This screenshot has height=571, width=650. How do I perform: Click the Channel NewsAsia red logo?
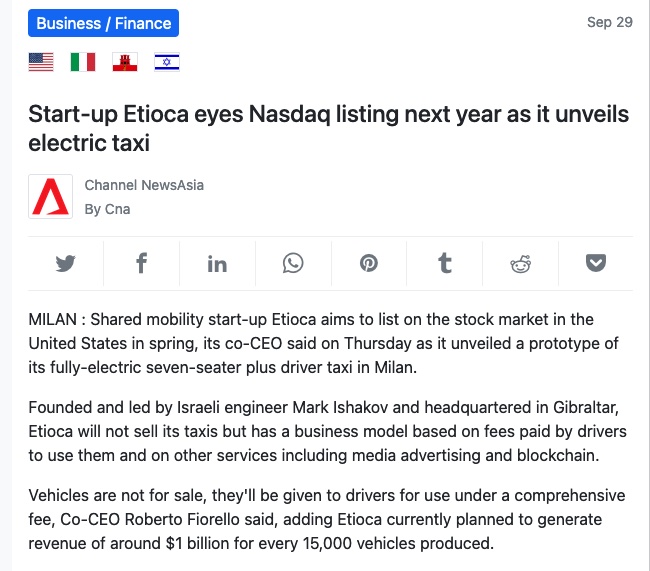[51, 197]
